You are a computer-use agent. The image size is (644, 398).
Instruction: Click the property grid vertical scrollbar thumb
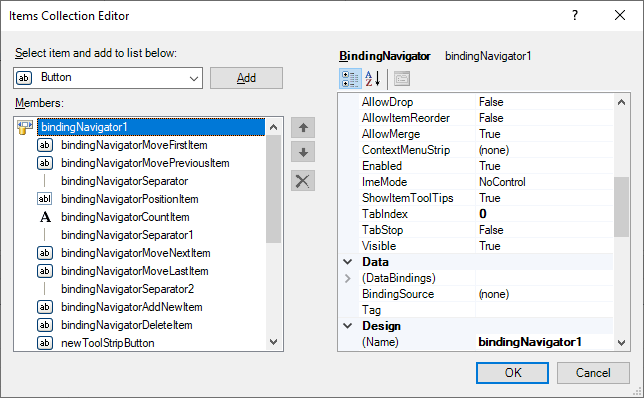pos(621,207)
